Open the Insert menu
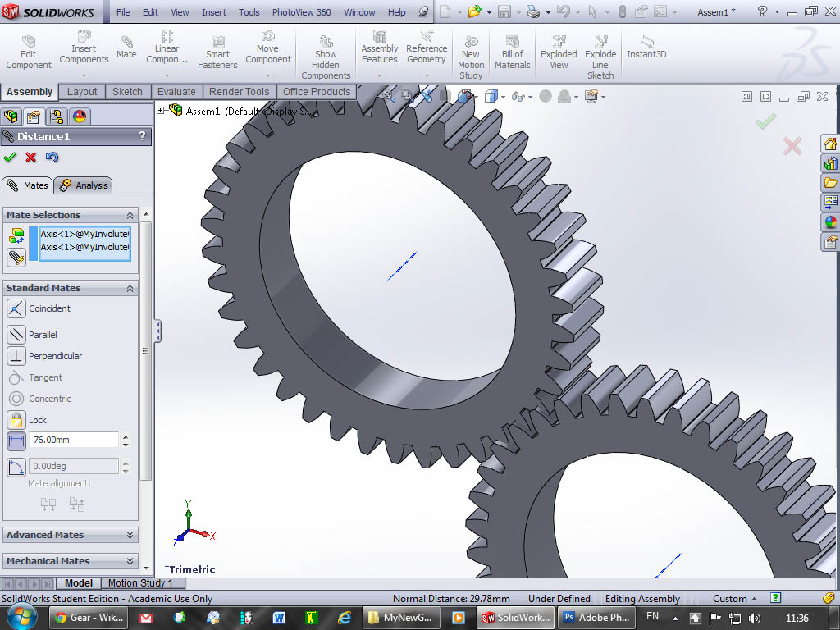 (x=214, y=11)
